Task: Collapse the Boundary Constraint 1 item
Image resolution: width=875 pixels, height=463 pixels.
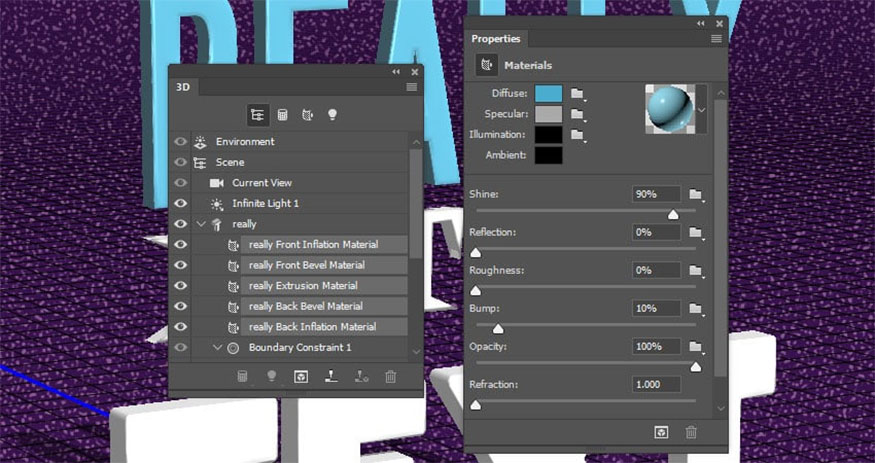Action: point(217,348)
